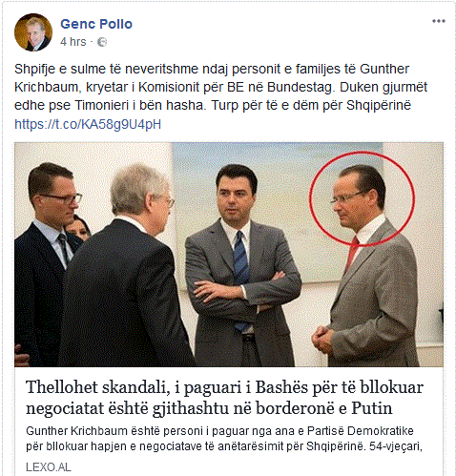
Task: Click the headline line mentioning borderonë e Putin
Action: (209, 408)
